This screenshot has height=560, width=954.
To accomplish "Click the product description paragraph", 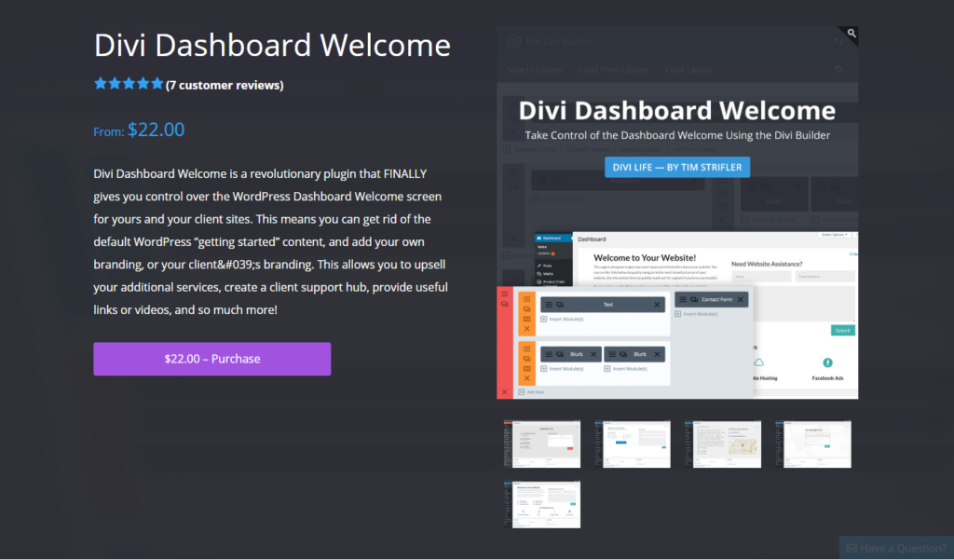I will pos(271,241).
